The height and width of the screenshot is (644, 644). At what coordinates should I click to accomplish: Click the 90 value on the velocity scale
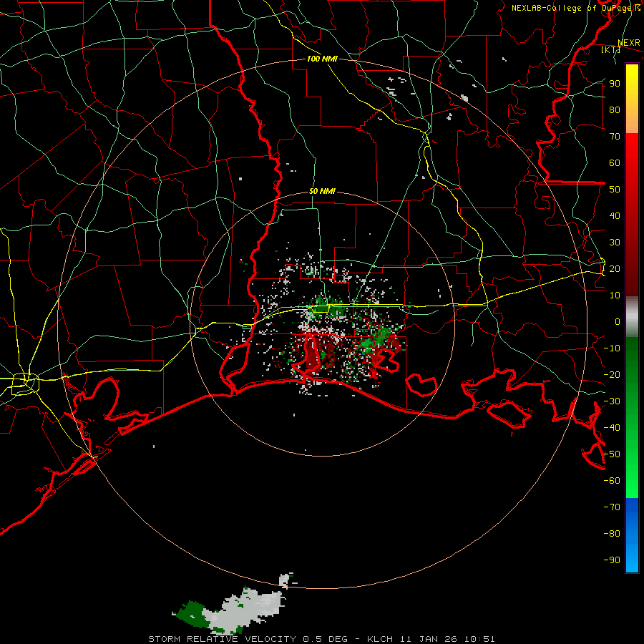(615, 84)
